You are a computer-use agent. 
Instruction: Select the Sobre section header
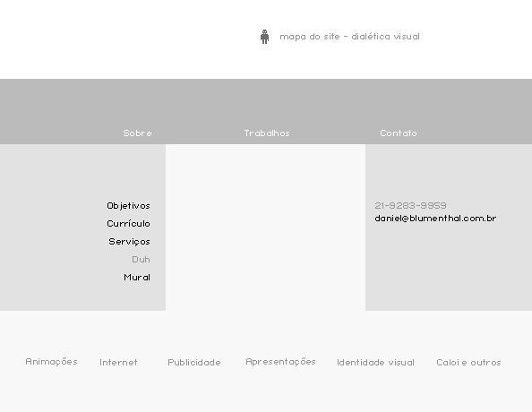pos(137,133)
